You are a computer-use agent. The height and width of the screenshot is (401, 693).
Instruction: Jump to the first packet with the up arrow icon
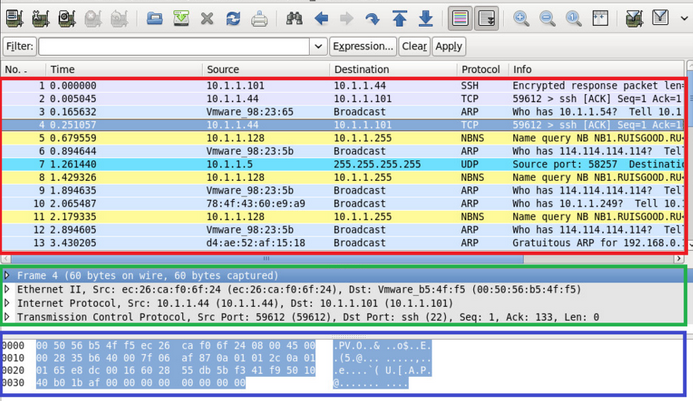coord(400,19)
